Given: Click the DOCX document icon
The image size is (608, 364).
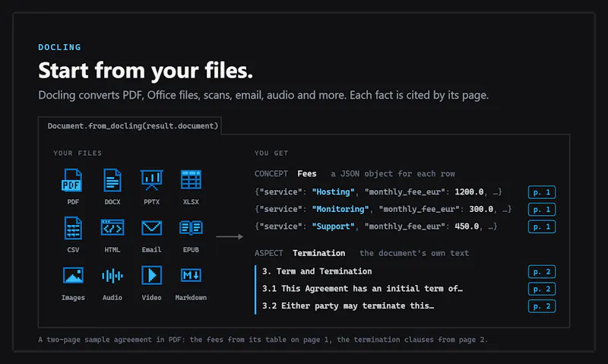Looking at the screenshot, I should tap(112, 180).
